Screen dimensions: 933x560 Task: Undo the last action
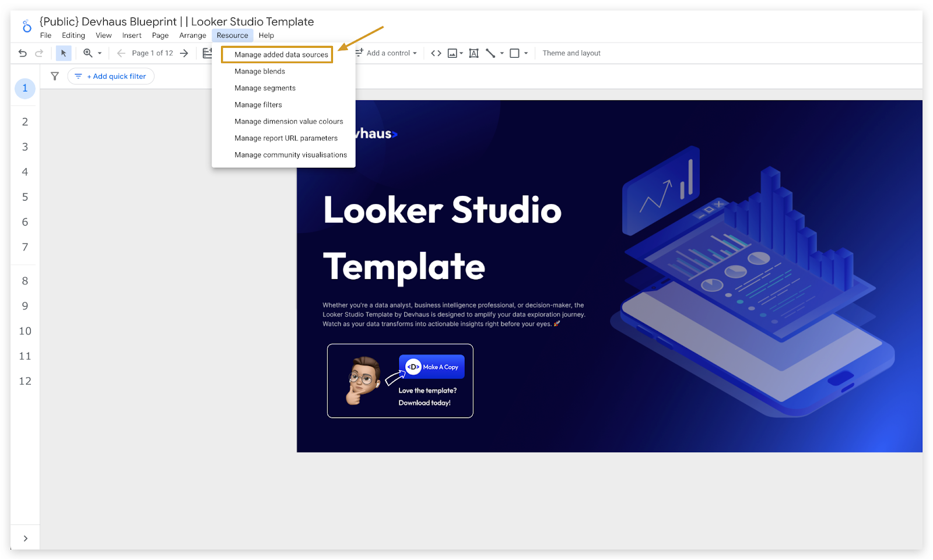click(x=23, y=53)
